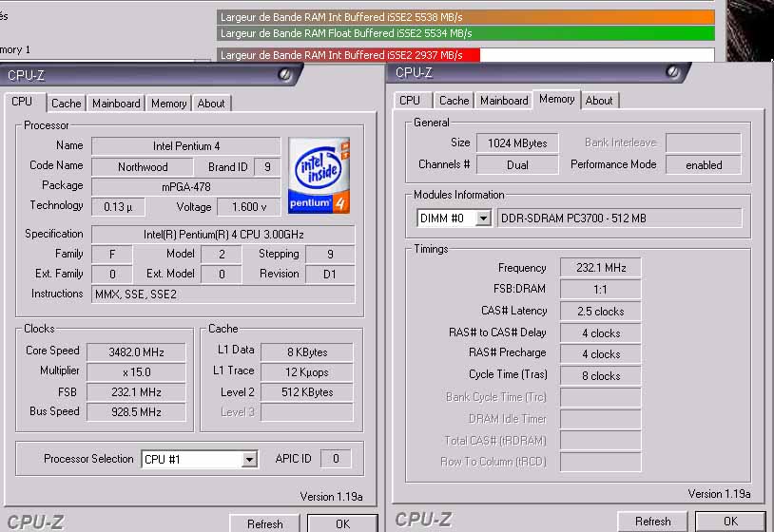Open About tab in right CPU-Z window
774x532 pixels.
coord(599,100)
